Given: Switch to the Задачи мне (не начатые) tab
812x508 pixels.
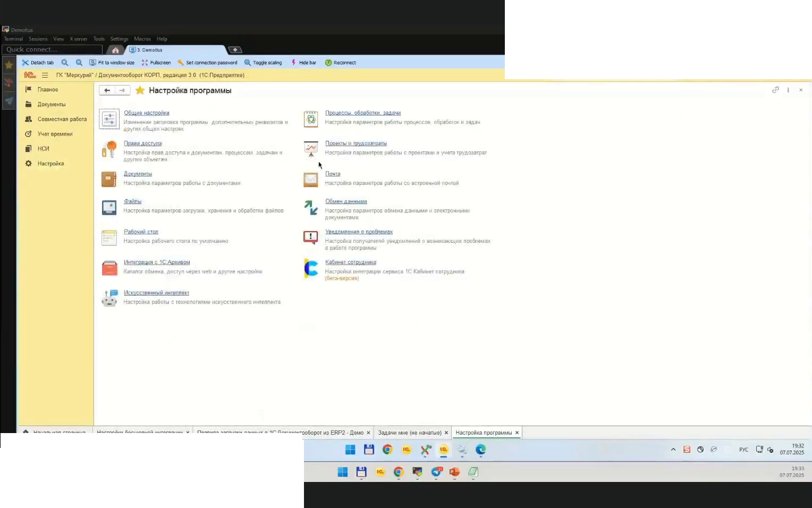Looking at the screenshot, I should [410, 433].
